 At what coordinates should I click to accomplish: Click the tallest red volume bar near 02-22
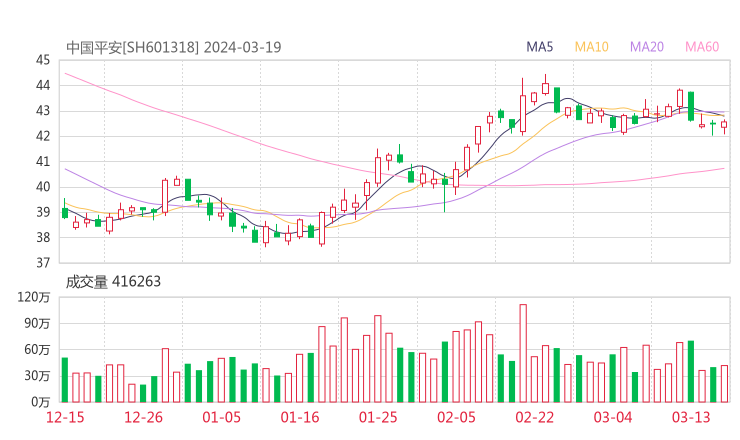click(523, 353)
